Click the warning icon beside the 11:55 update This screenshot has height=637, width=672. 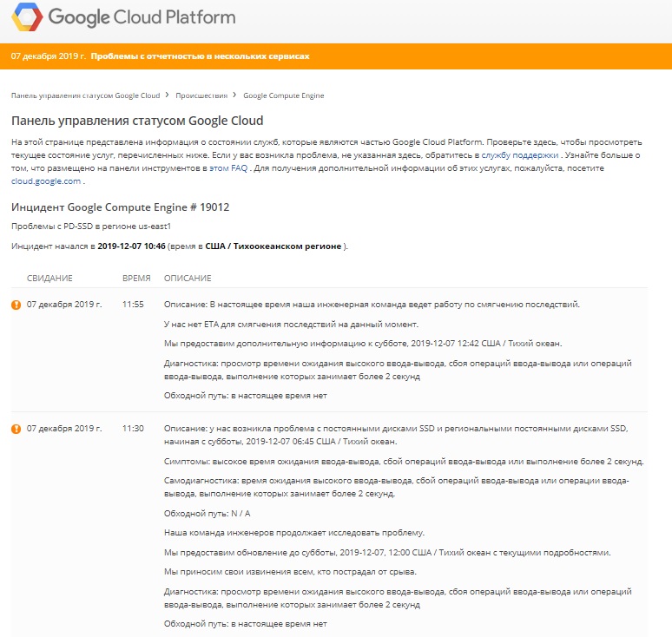pyautogui.click(x=16, y=305)
